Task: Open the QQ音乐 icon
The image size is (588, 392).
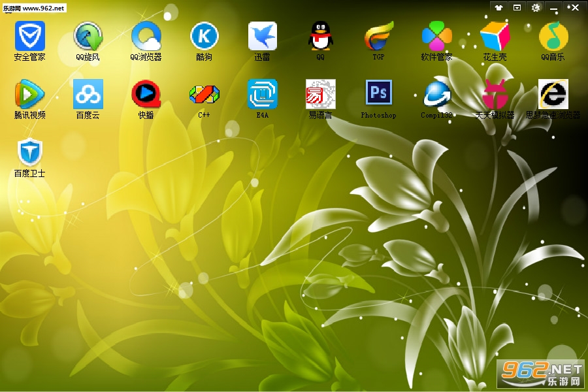Action: (553, 36)
